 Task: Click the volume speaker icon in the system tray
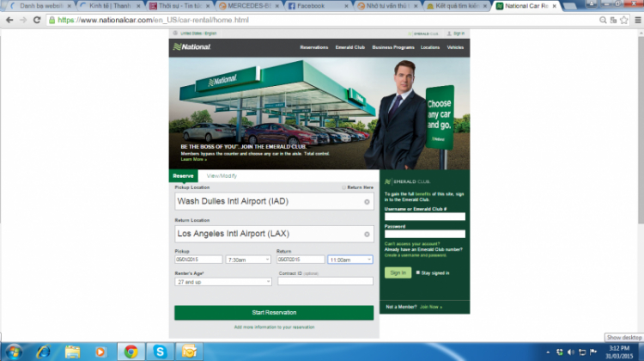[x=571, y=352]
